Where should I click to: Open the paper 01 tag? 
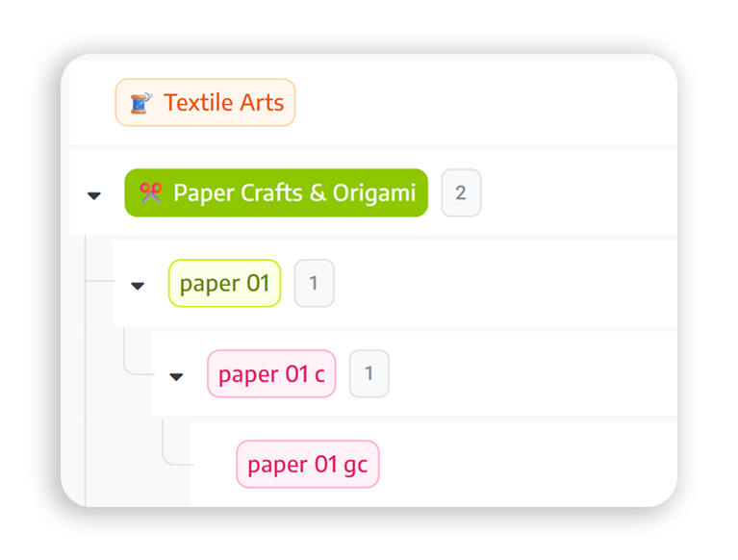click(224, 284)
